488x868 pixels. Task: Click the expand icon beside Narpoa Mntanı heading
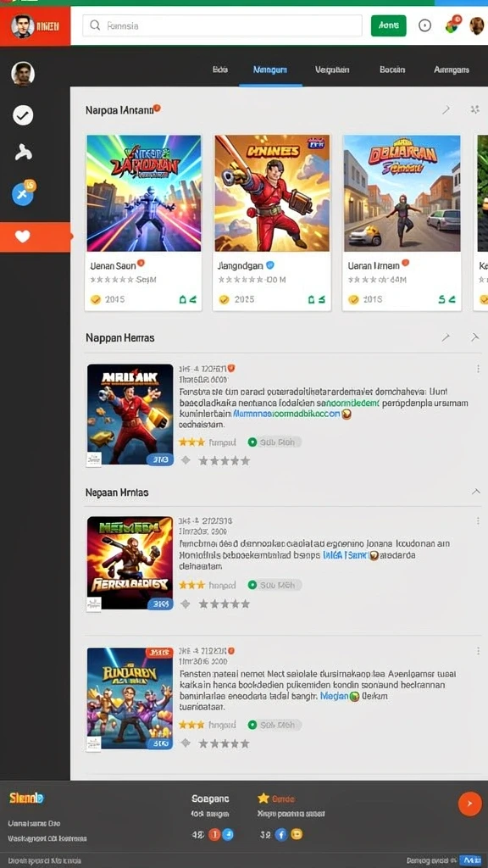pyautogui.click(x=474, y=109)
